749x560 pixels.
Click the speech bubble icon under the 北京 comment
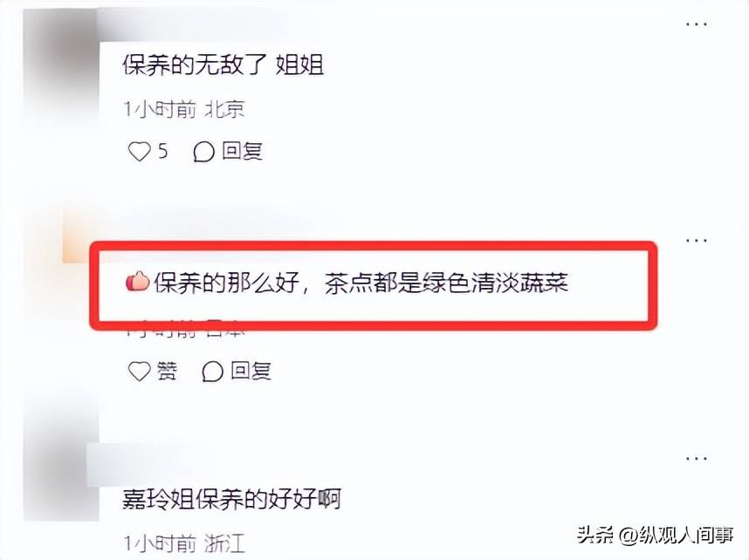[203, 153]
